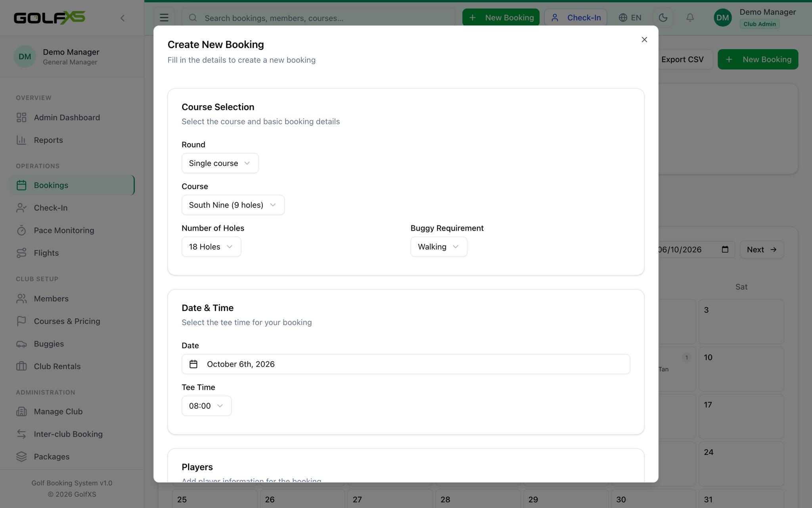Click the Courses & Pricing flag icon
Image resolution: width=812 pixels, height=508 pixels.
(x=21, y=321)
